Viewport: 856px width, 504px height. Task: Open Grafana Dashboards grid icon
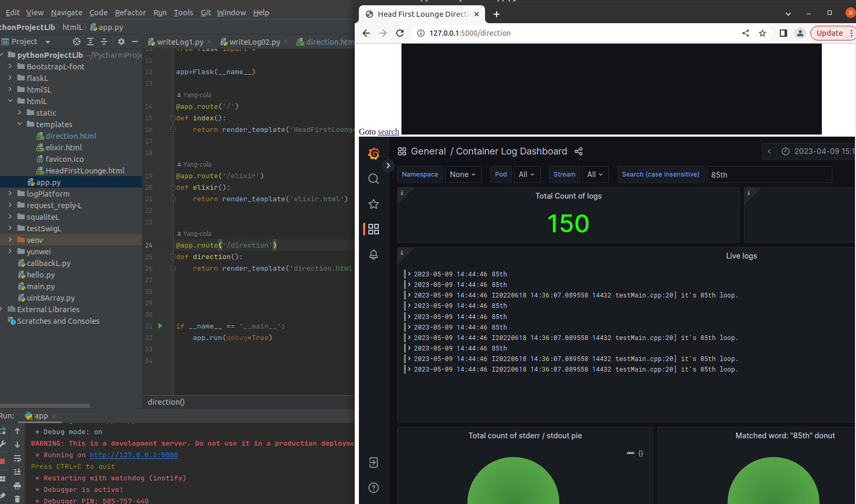point(374,229)
